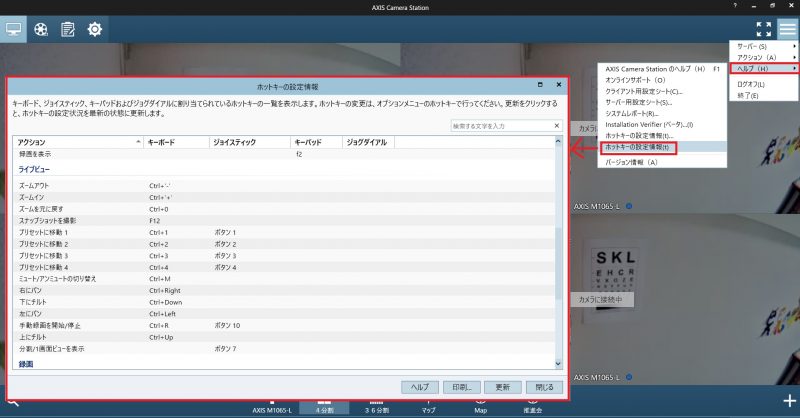Click the ボタン 10 joystick cell
The width and height of the screenshot is (800, 418).
coord(228,326)
